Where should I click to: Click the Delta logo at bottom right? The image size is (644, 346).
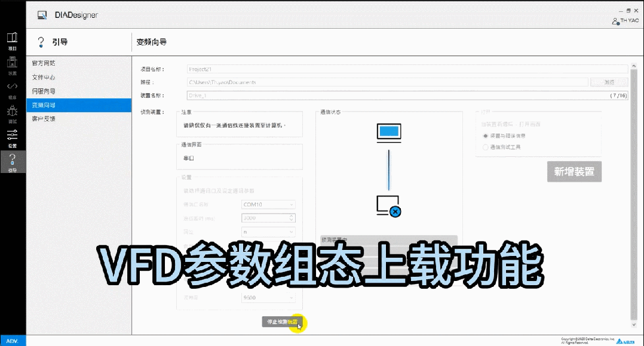pos(625,341)
